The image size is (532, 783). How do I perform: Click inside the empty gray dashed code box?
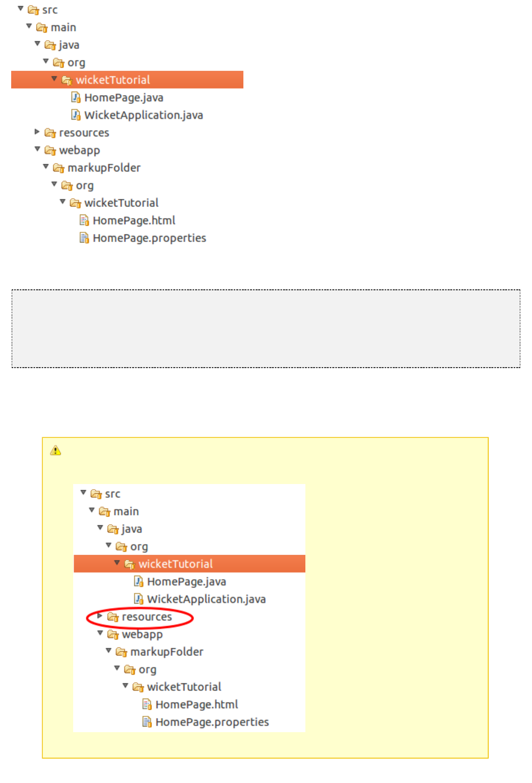point(266,329)
